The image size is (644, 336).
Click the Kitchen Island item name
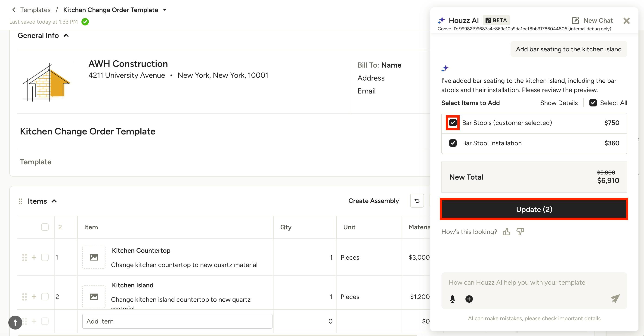(133, 285)
